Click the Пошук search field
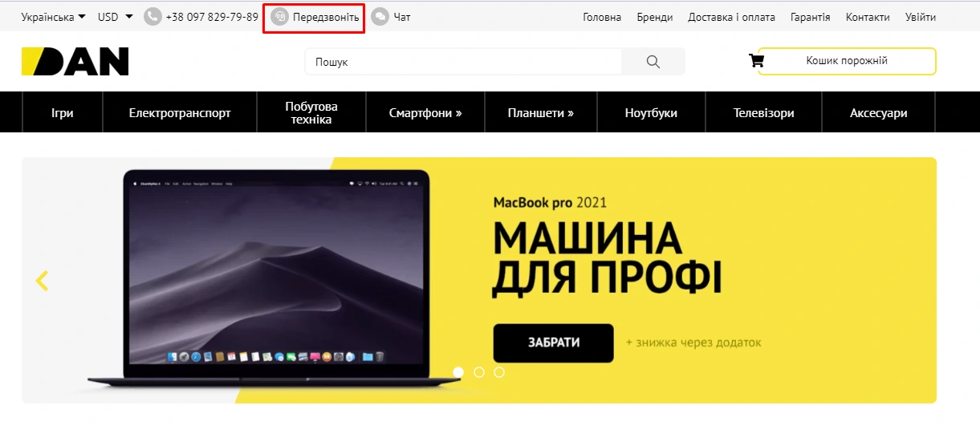 point(463,62)
